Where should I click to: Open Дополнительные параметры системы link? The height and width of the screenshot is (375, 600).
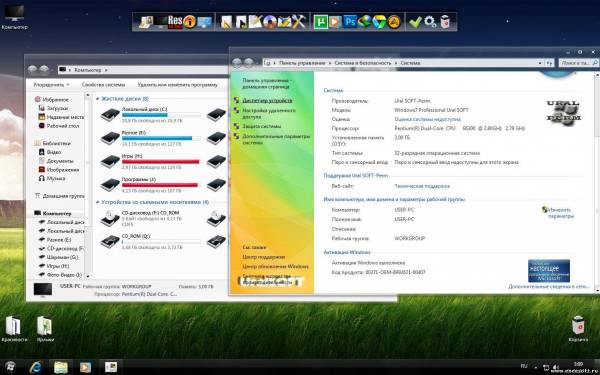point(276,139)
